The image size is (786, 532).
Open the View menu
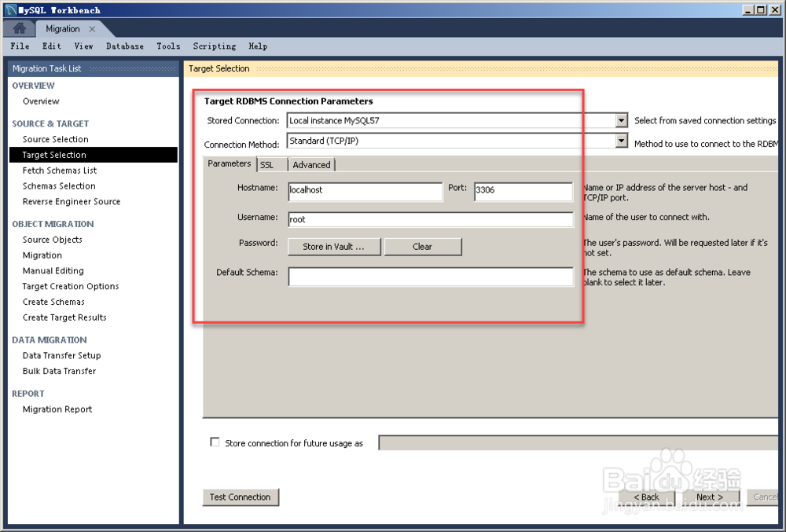point(84,46)
